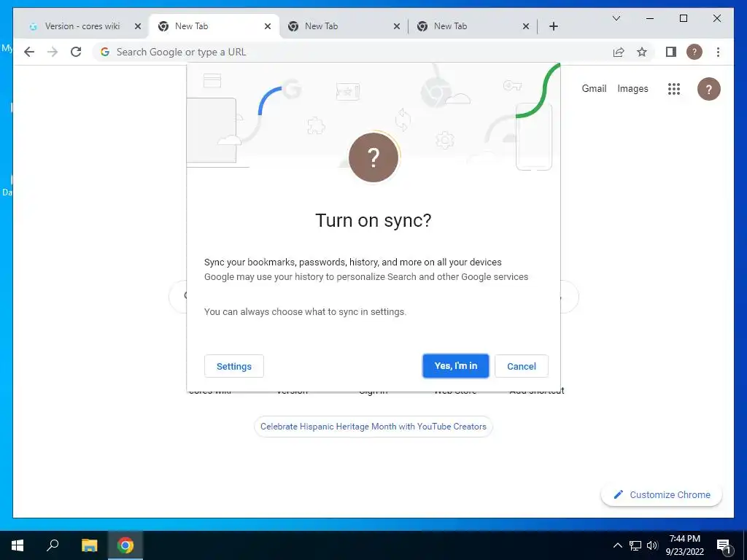Viewport: 747px width, 560px height.
Task: Maximize the Chrome window
Action: tap(683, 18)
